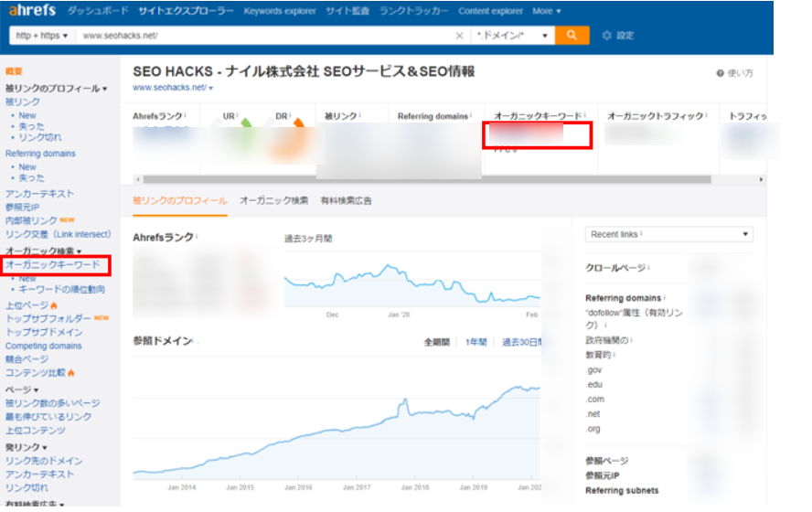This screenshot has height=512, width=812.
Task: Open Referring domains in the sidebar
Action: click(40, 154)
